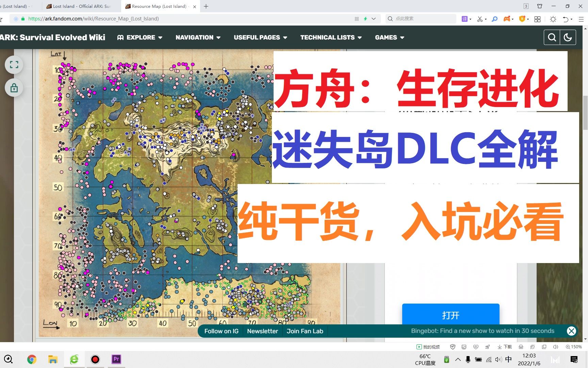Click the undo closed page arrow
This screenshot has height=368, width=588.
pyautogui.click(x=566, y=19)
